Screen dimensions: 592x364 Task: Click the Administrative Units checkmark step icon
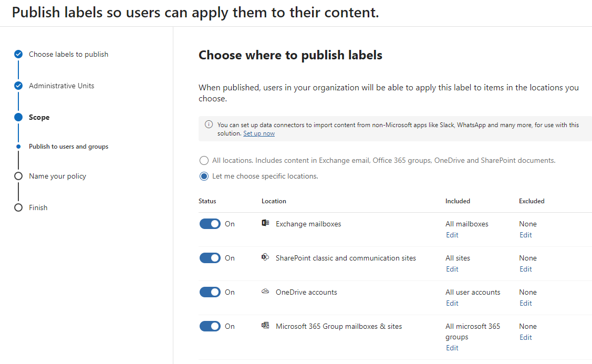pos(18,86)
